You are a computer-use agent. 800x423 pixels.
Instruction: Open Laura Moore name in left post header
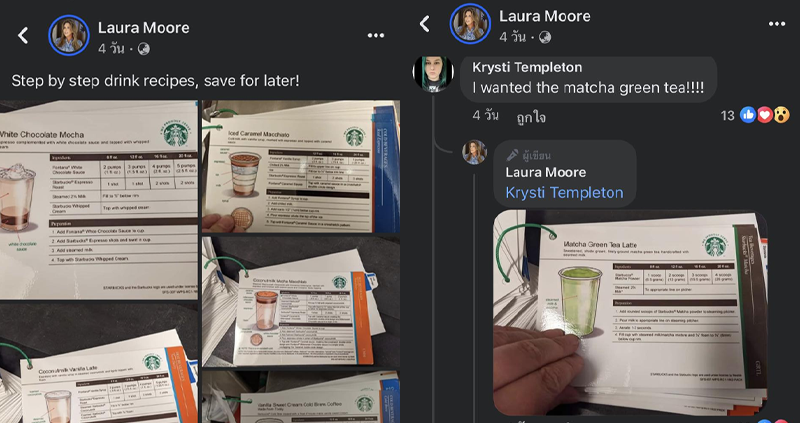(143, 28)
